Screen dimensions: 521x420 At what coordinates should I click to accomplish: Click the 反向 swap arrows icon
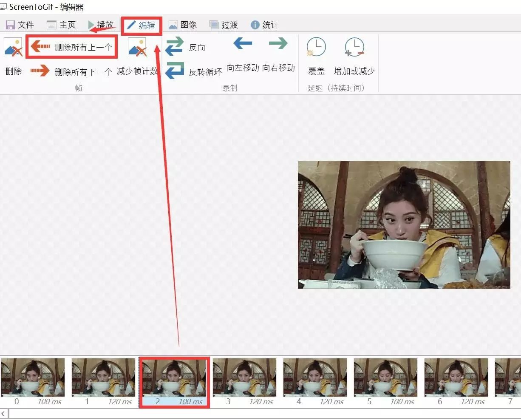click(174, 46)
